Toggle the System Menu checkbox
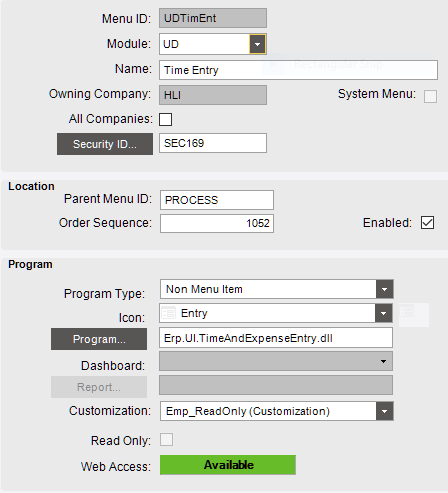 [430, 97]
